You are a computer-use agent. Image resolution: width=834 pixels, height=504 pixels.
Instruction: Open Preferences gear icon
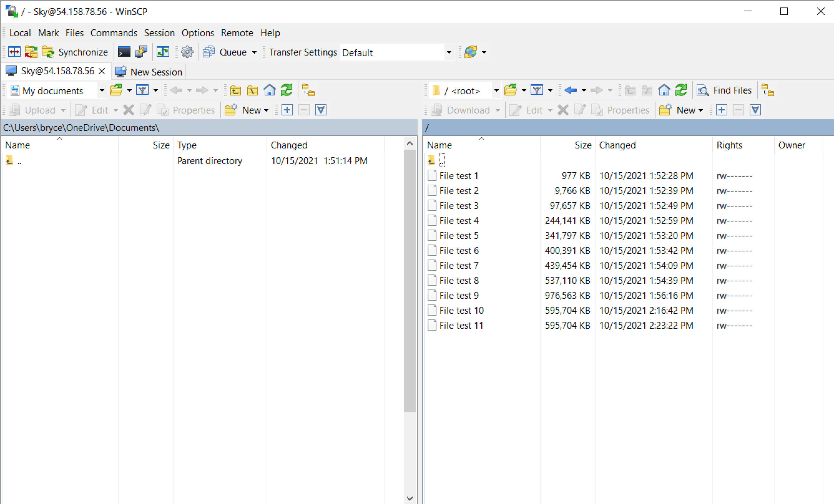187,52
